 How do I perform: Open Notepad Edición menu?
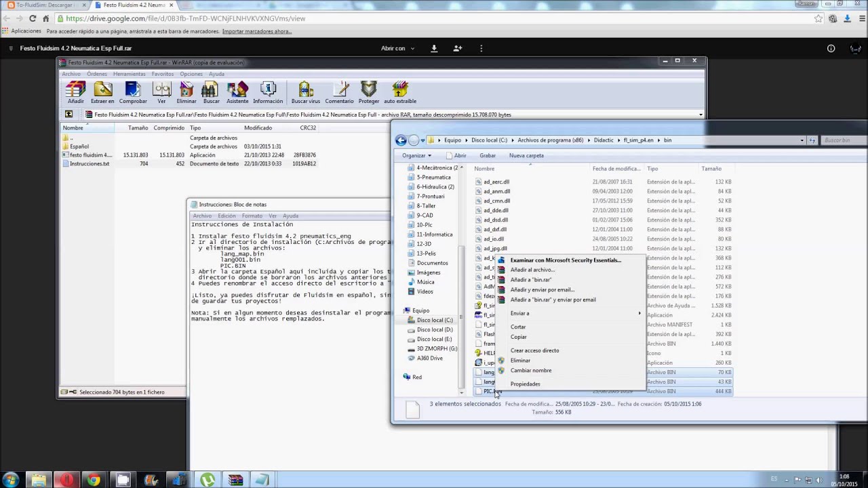[226, 216]
